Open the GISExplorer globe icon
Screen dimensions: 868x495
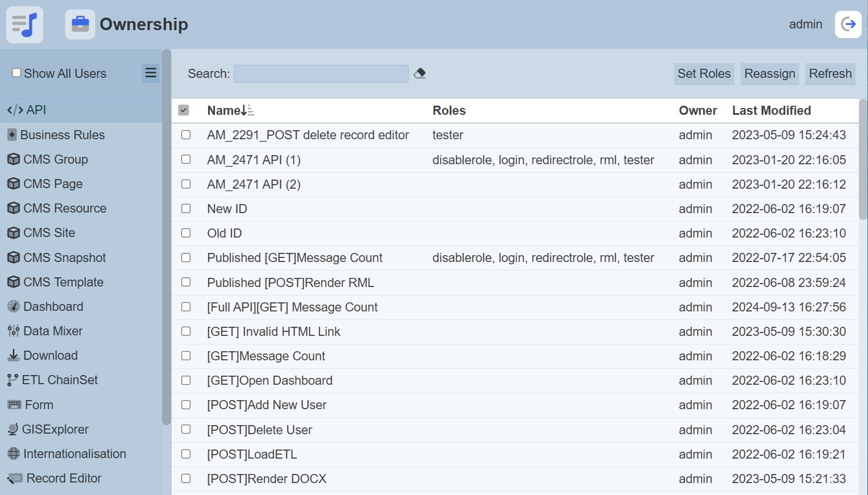pyautogui.click(x=13, y=430)
